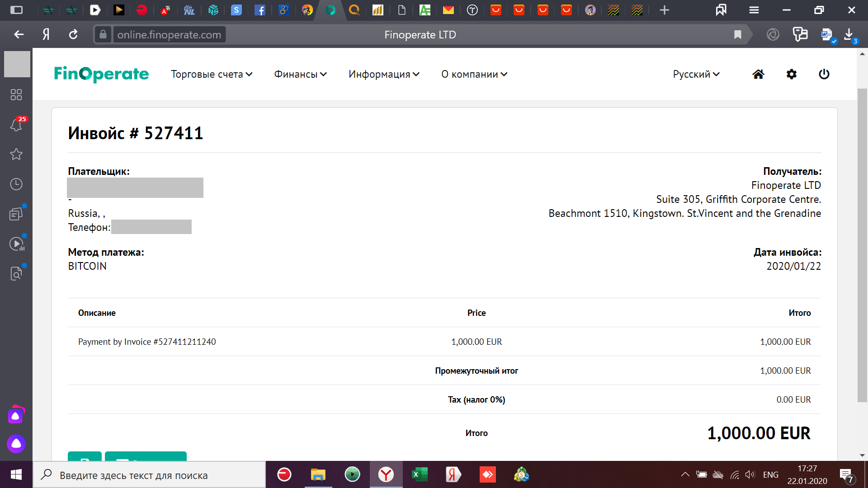The width and height of the screenshot is (868, 488).
Task: Toggle the sidebar panel icon at top left
Action: coord(16,10)
